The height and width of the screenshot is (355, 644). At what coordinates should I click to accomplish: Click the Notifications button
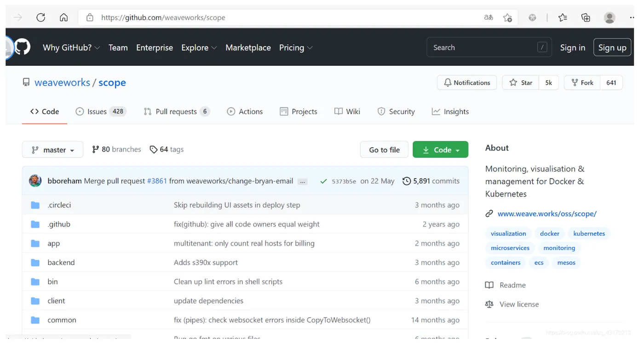pos(467,82)
